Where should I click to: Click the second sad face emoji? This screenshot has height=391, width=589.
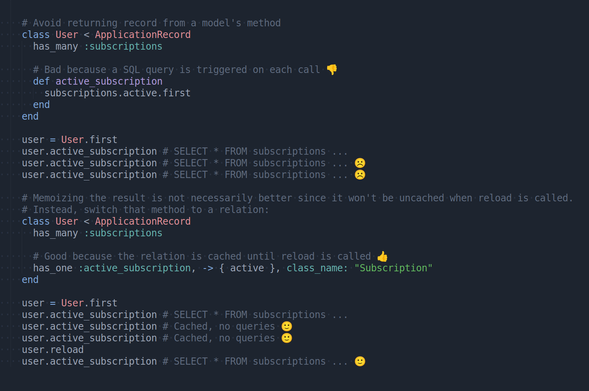[x=360, y=175]
